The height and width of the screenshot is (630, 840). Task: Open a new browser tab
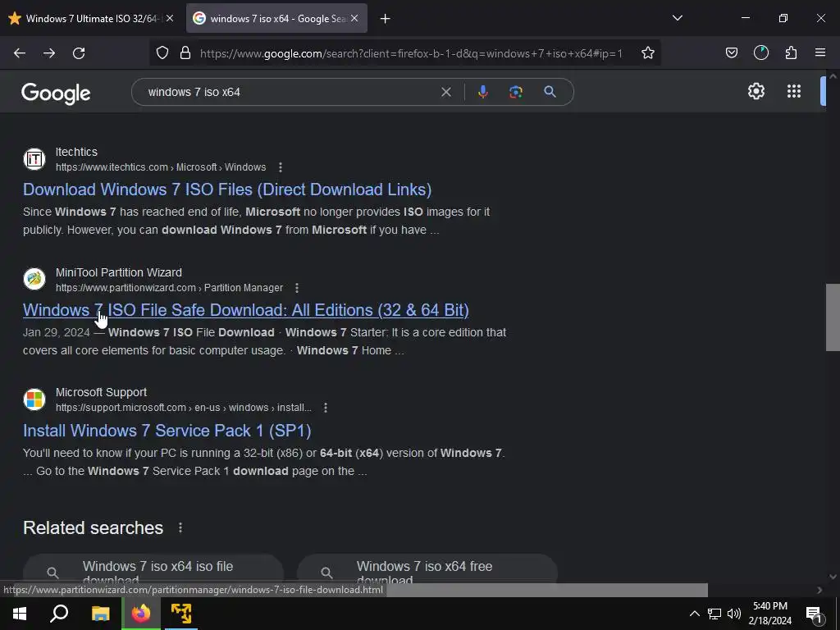click(x=385, y=19)
